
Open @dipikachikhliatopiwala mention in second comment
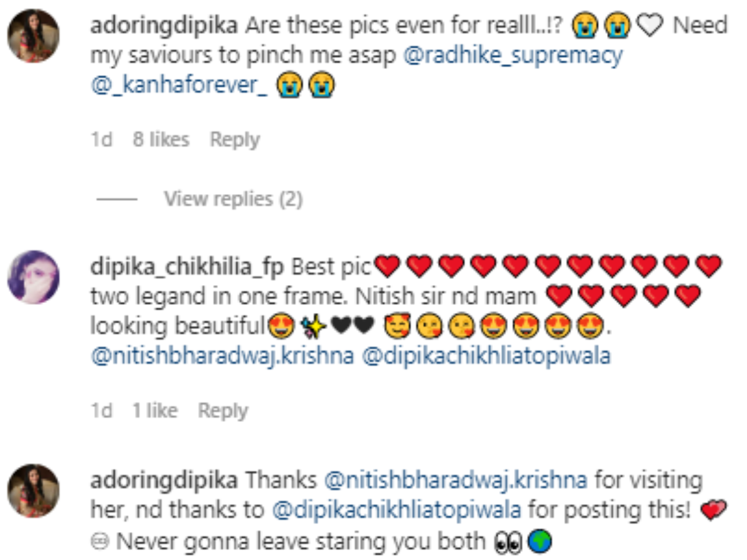(x=486, y=357)
